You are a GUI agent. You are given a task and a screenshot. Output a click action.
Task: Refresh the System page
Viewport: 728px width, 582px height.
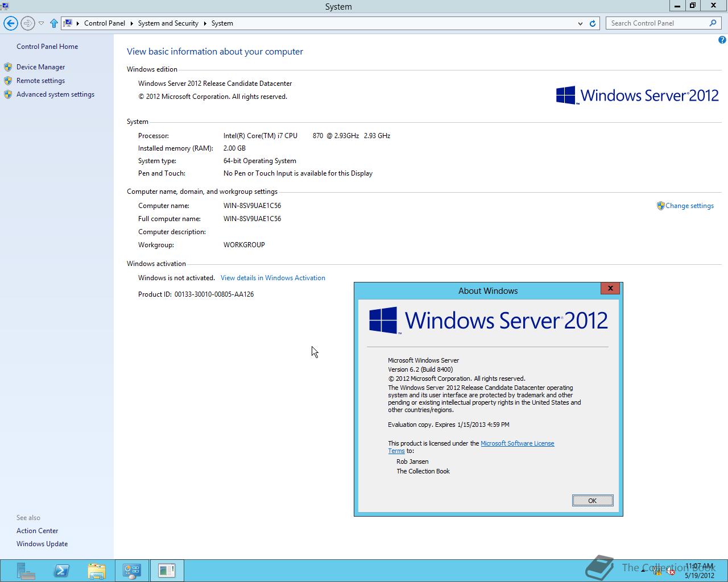[593, 23]
